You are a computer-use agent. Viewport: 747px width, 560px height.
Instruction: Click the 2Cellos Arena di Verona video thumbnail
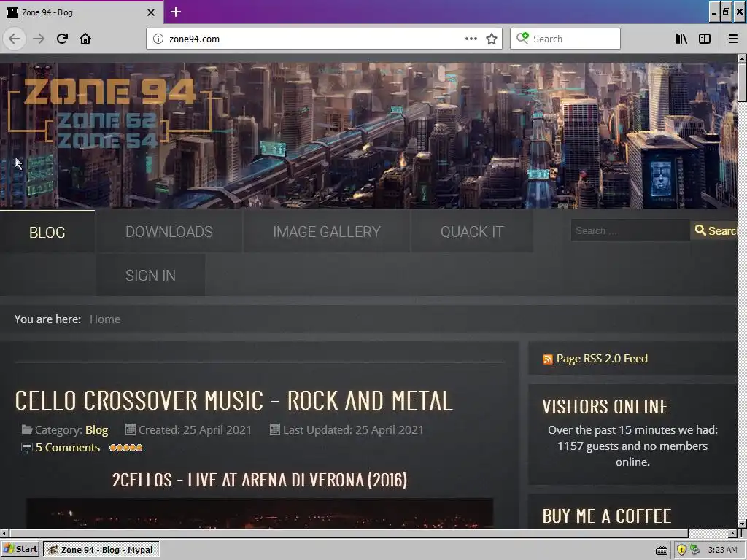tap(259, 513)
